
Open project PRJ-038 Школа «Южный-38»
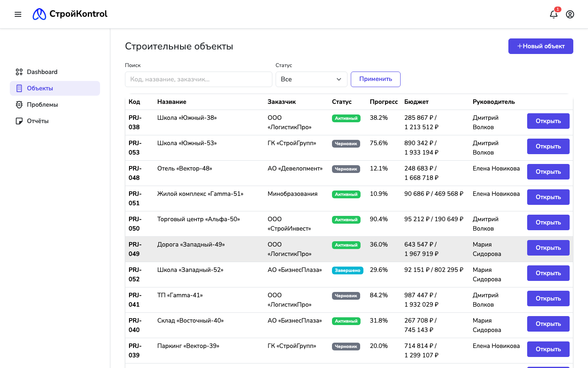pyautogui.click(x=548, y=121)
